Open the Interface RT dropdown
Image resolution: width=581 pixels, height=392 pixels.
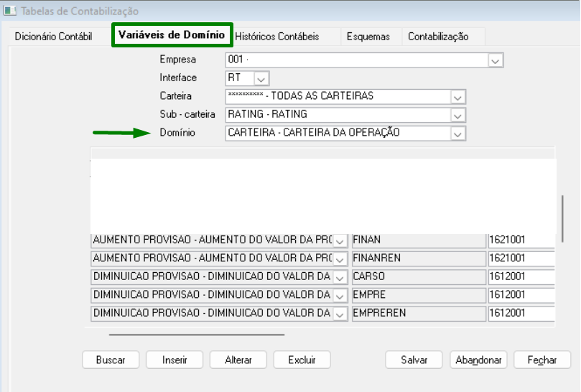click(261, 78)
